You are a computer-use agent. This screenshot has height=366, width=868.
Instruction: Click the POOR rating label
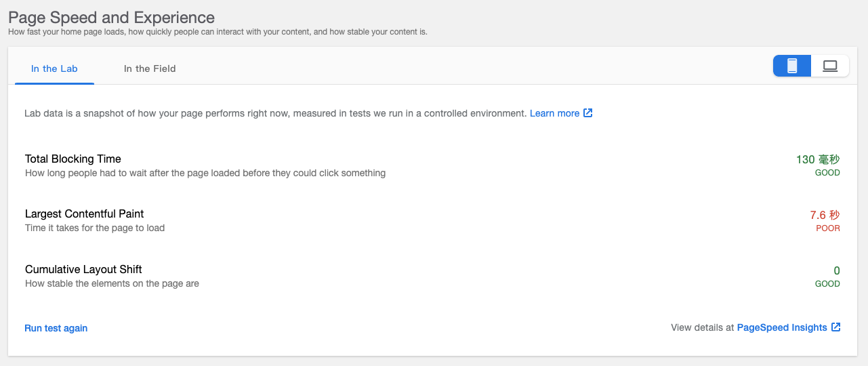tap(828, 228)
